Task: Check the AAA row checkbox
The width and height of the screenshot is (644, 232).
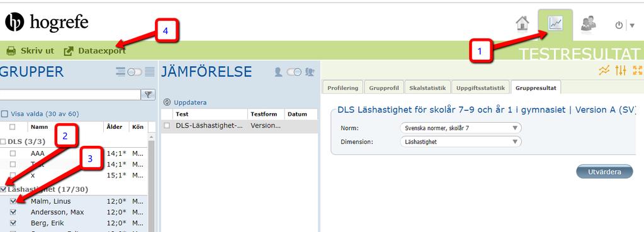Action: click(x=13, y=153)
